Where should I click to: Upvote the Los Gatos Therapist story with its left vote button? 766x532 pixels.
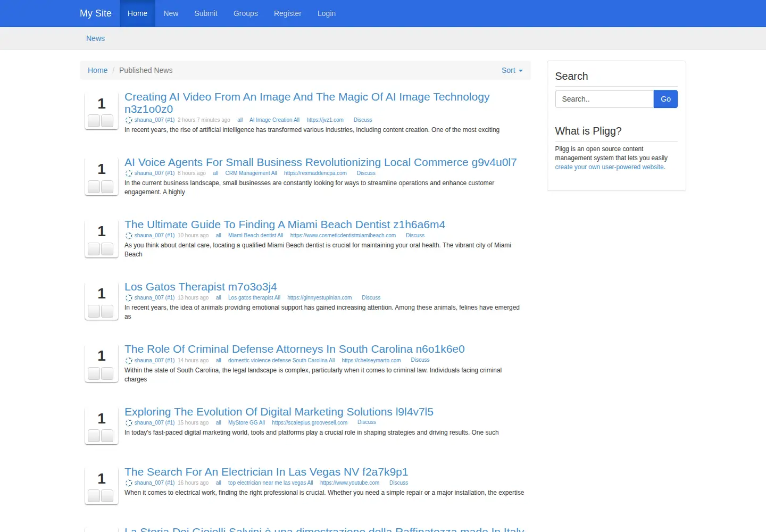click(x=94, y=311)
